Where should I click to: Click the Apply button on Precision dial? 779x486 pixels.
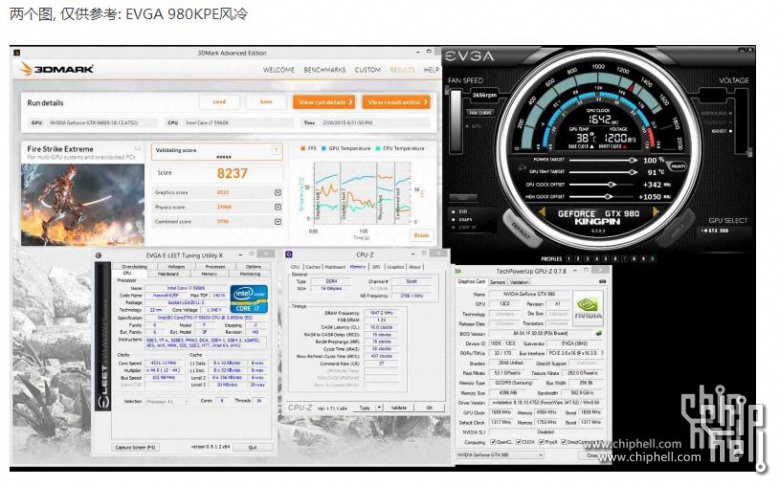click(678, 229)
